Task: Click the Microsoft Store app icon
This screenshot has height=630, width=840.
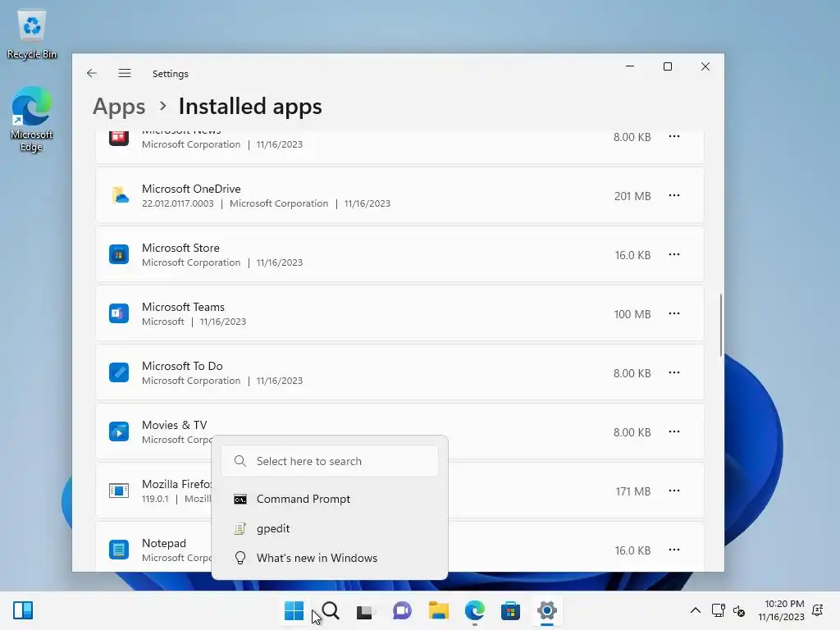Action: 119,254
